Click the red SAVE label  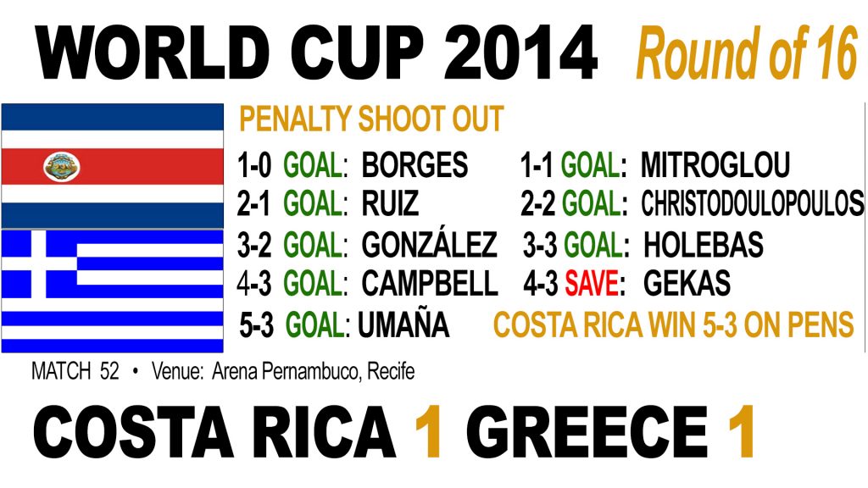point(591,284)
